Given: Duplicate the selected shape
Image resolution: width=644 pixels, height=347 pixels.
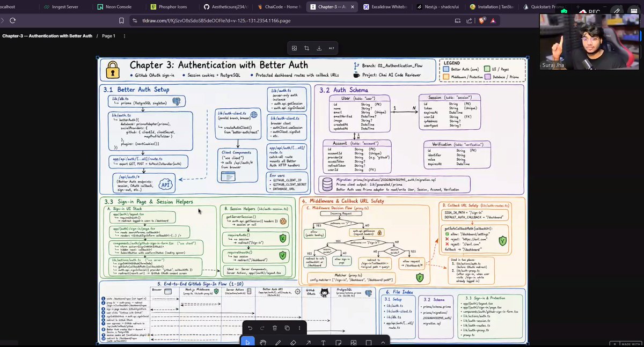Looking at the screenshot, I should coord(287,328).
